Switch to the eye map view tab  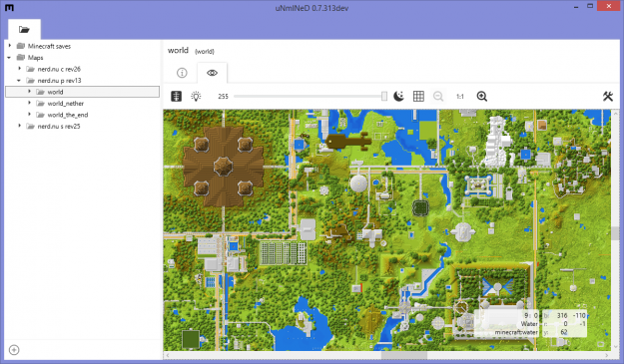(x=212, y=73)
